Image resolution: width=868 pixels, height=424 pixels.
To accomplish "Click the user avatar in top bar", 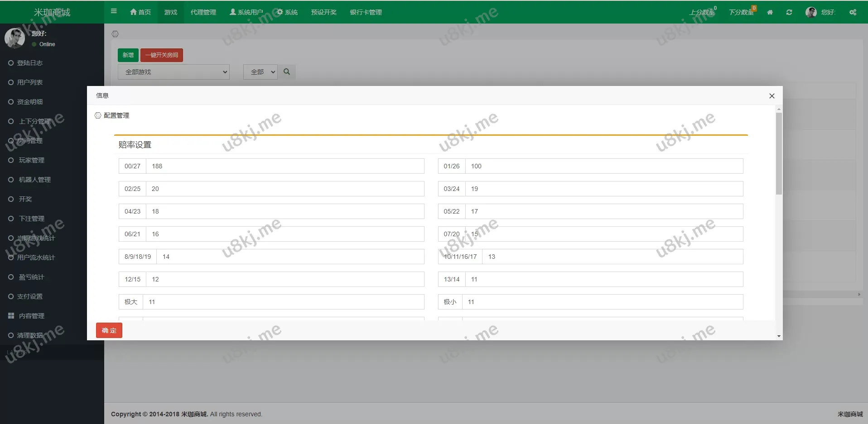I will point(811,12).
